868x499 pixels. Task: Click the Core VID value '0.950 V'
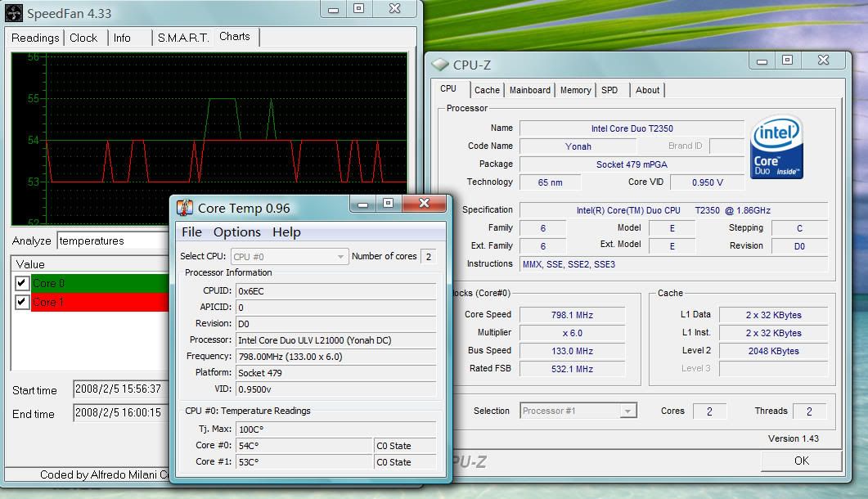pyautogui.click(x=707, y=182)
